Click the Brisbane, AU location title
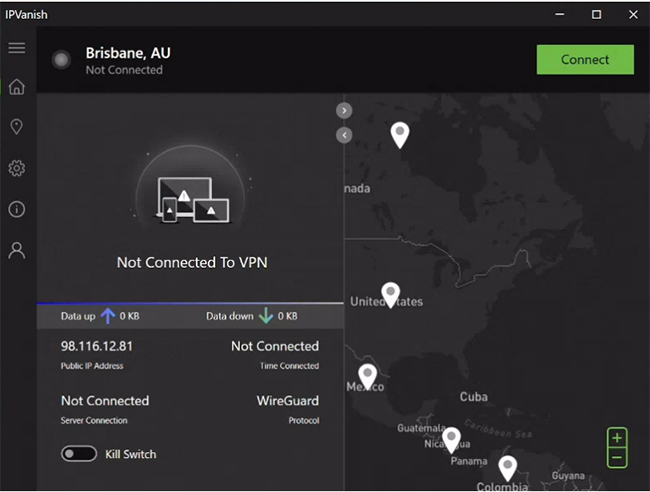 (x=128, y=53)
